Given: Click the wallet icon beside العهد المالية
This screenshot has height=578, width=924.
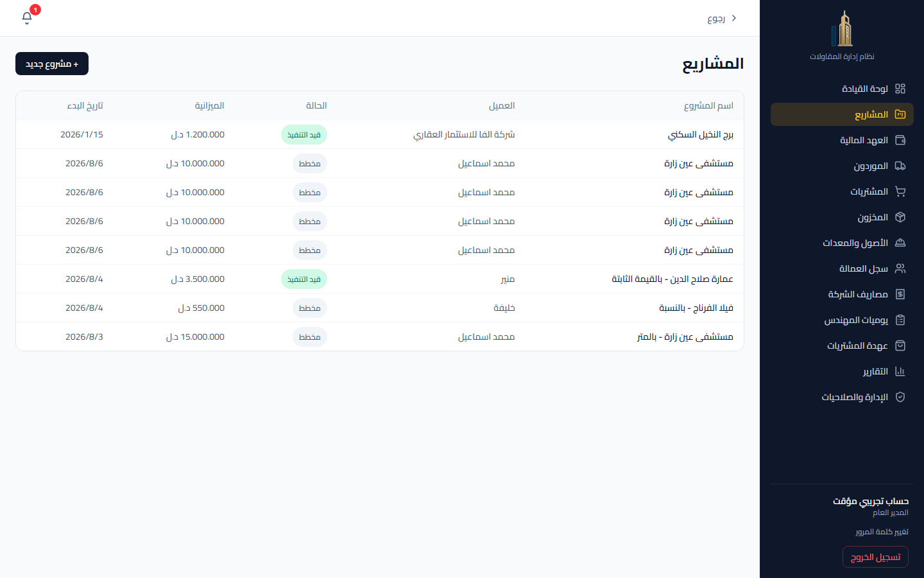Looking at the screenshot, I should 900,140.
